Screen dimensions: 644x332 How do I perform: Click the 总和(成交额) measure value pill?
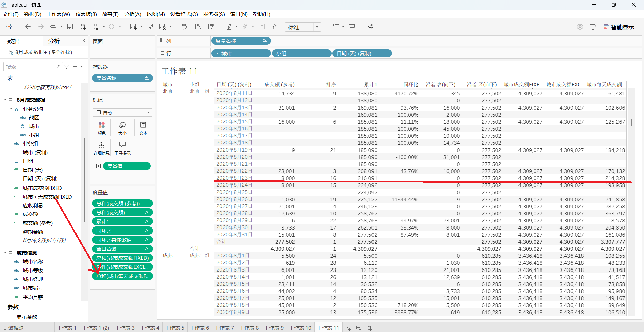(x=122, y=212)
